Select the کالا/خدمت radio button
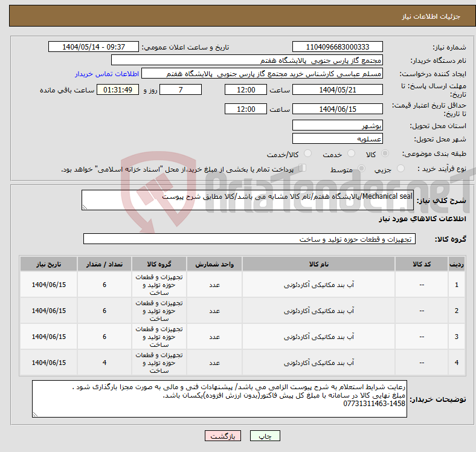The height and width of the screenshot is (452, 476). coord(308,153)
